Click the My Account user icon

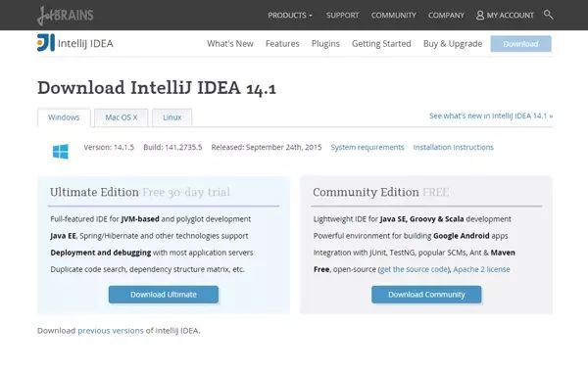(x=480, y=15)
